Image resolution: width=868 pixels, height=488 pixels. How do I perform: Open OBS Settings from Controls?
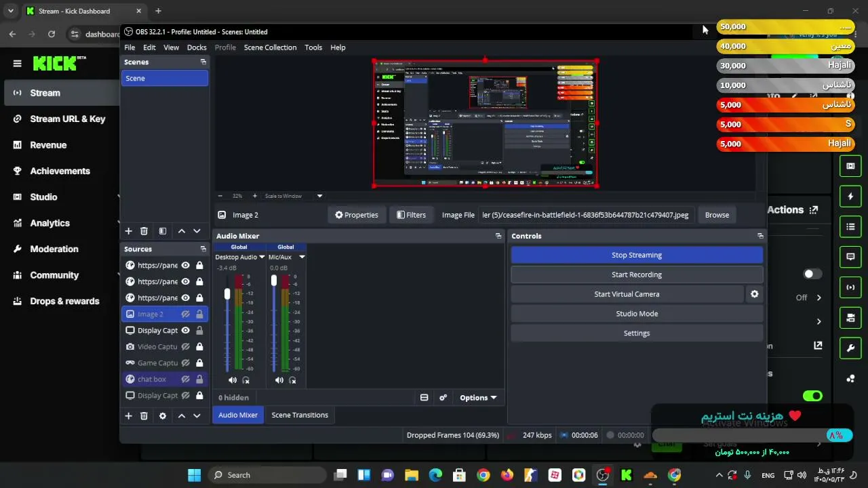(637, 333)
